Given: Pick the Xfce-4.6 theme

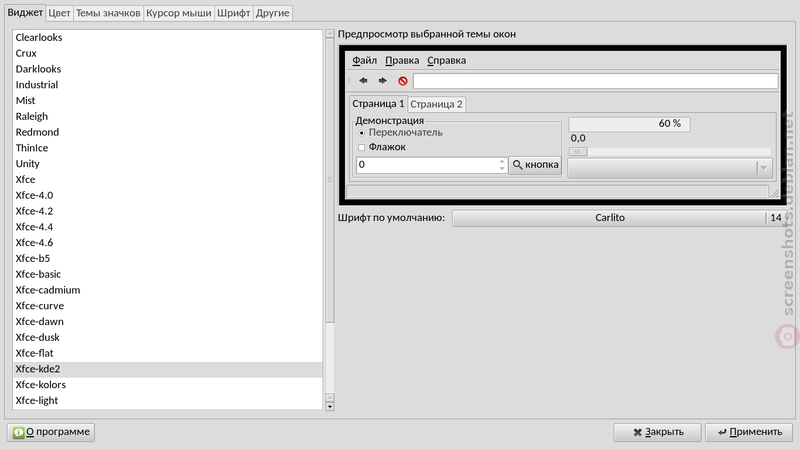Looking at the screenshot, I should (168, 243).
